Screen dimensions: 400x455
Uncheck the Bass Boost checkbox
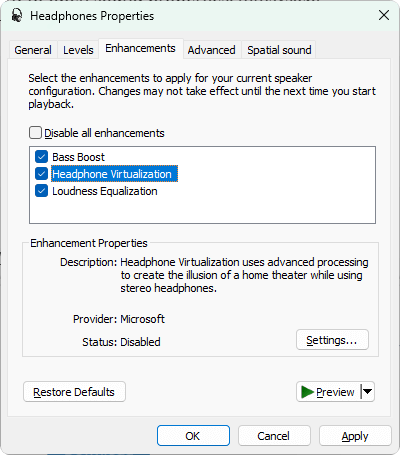(x=41, y=157)
